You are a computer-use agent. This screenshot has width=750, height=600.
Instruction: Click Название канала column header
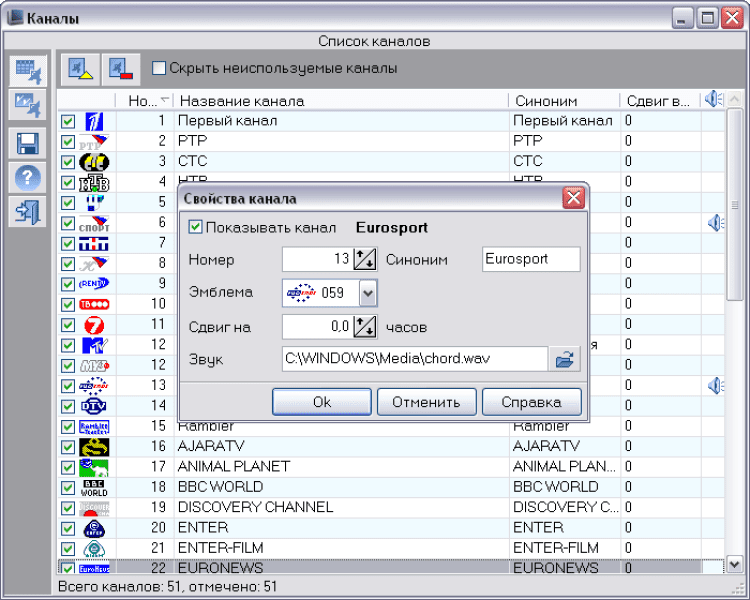click(x=341, y=101)
